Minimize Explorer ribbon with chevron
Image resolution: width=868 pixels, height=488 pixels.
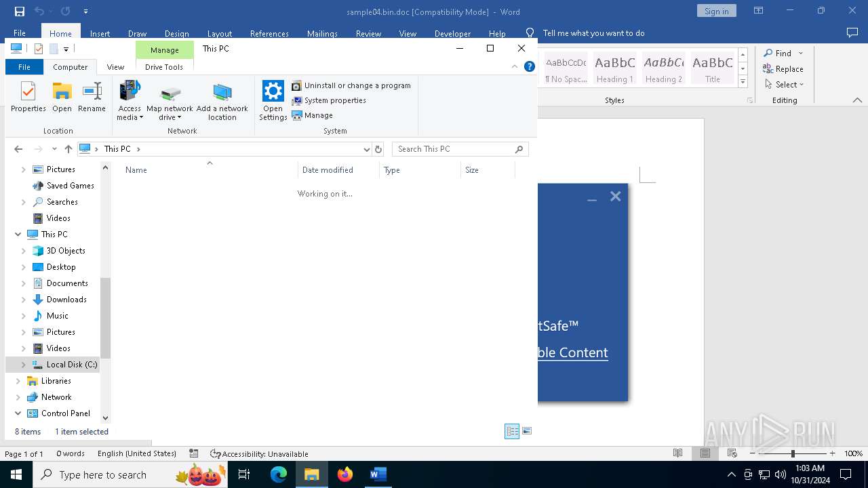pos(515,66)
